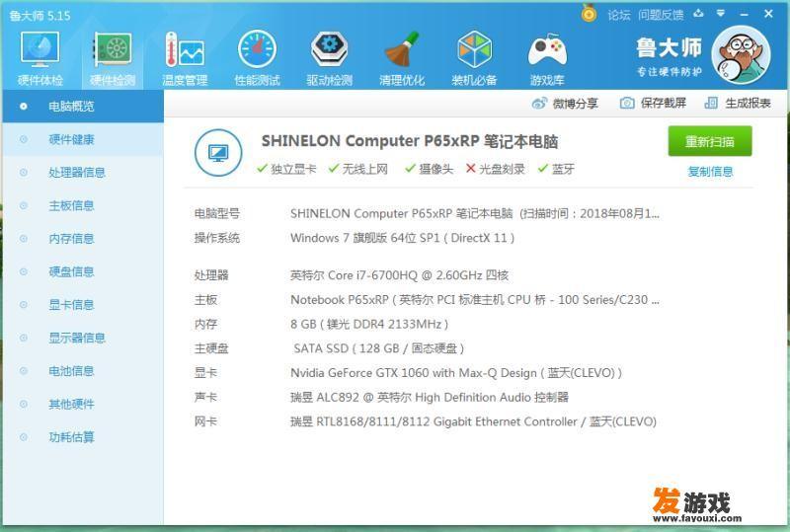Open 装机必备 essential software cube icon
This screenshot has width=790, height=532.
tap(474, 58)
